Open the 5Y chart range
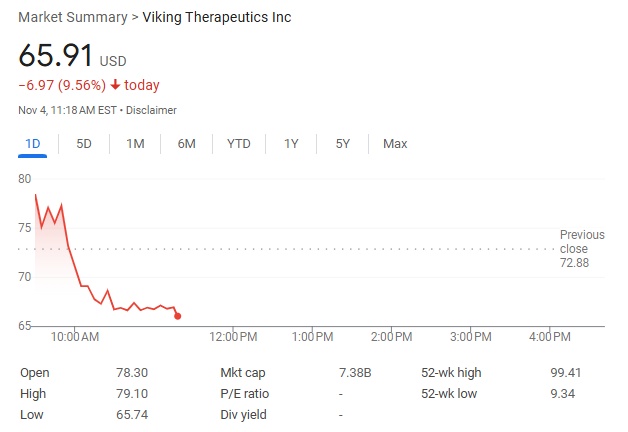Image resolution: width=628 pixels, height=432 pixels. coord(343,144)
